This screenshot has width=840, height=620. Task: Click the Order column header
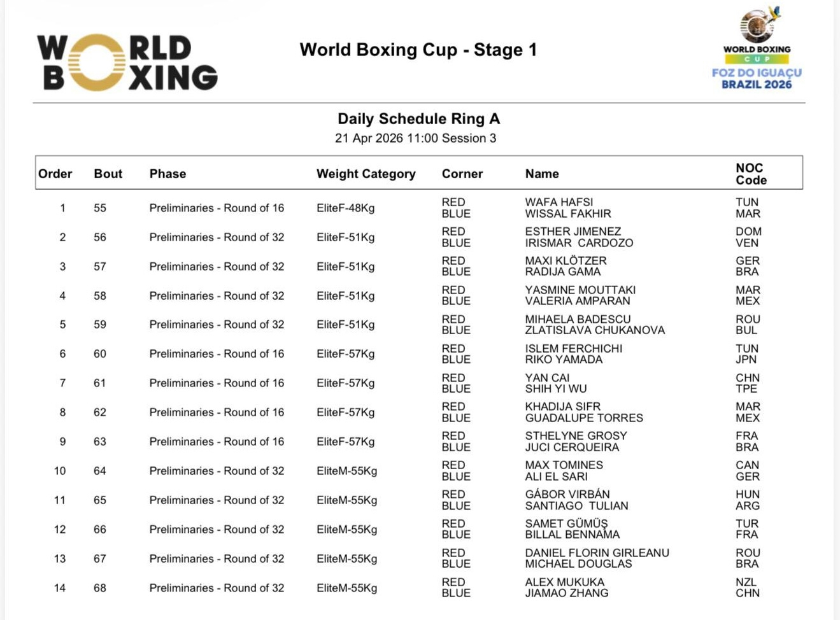(55, 174)
